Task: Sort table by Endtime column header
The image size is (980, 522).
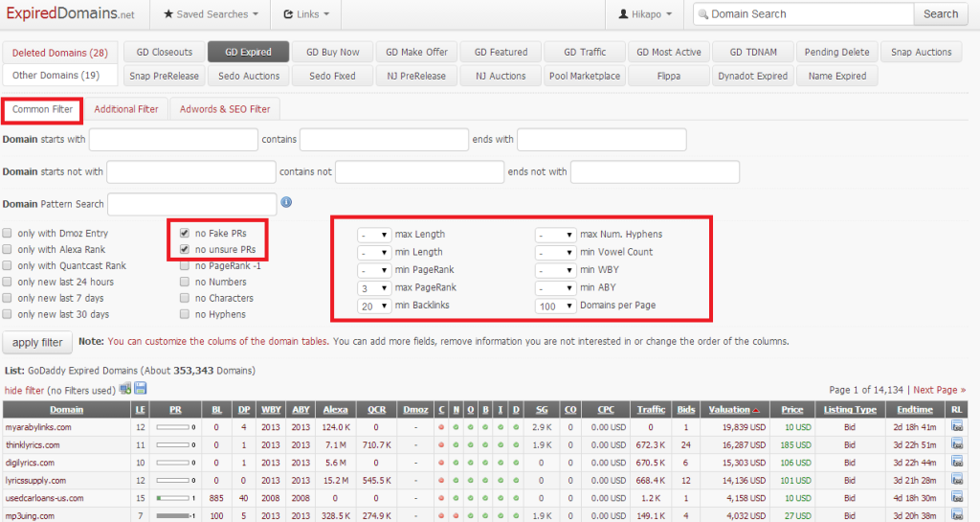Action: click(x=915, y=410)
